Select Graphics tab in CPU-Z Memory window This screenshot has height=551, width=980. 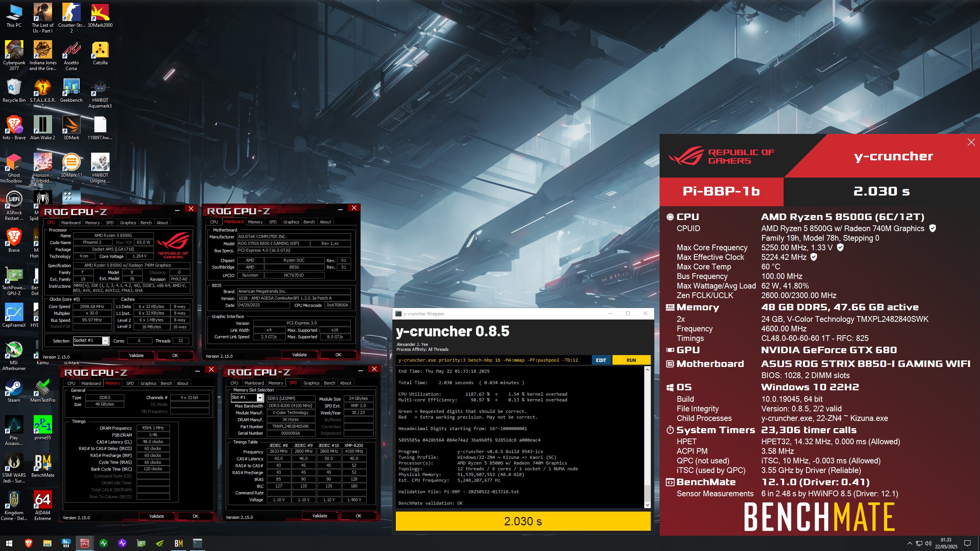(x=148, y=383)
